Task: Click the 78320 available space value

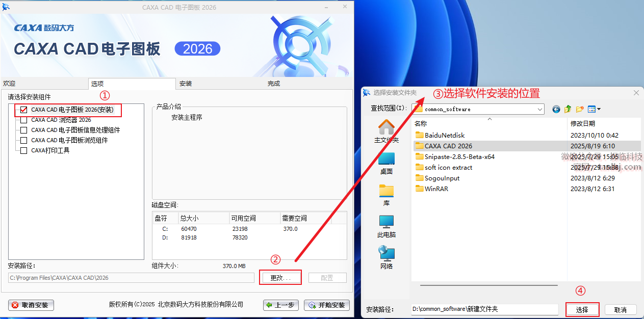Action: click(239, 237)
